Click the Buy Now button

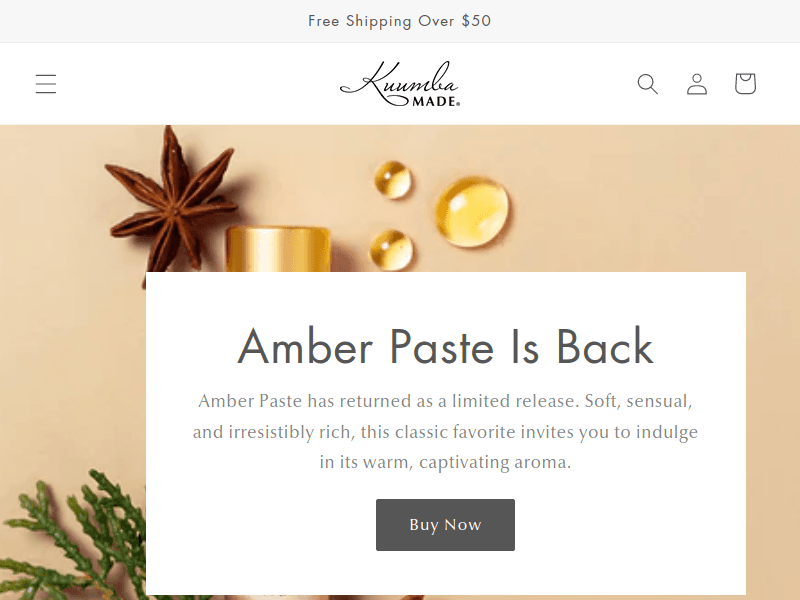click(445, 524)
